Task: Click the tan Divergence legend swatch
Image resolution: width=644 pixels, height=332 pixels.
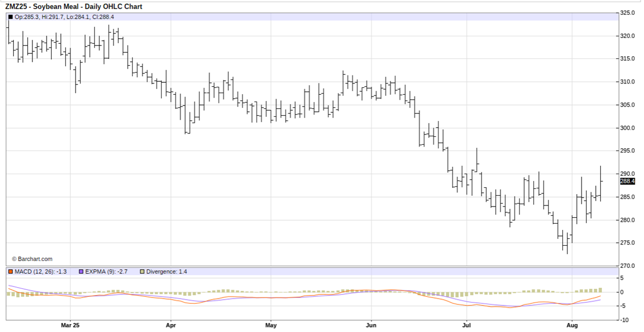Action: click(142, 272)
